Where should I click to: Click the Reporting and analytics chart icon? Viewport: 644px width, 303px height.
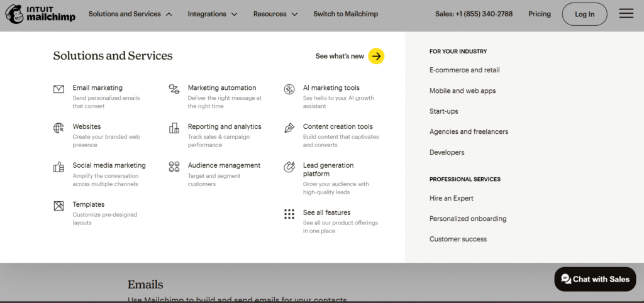tap(174, 128)
